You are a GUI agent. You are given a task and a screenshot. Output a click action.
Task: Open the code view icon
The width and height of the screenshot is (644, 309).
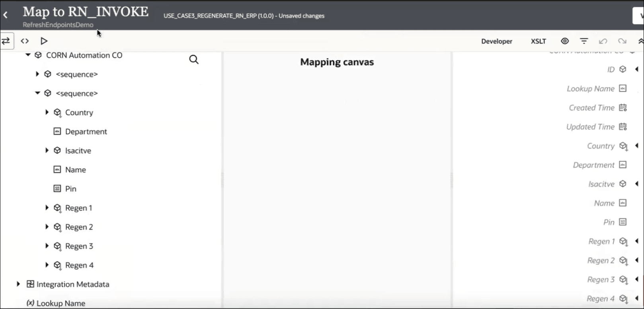click(x=25, y=41)
